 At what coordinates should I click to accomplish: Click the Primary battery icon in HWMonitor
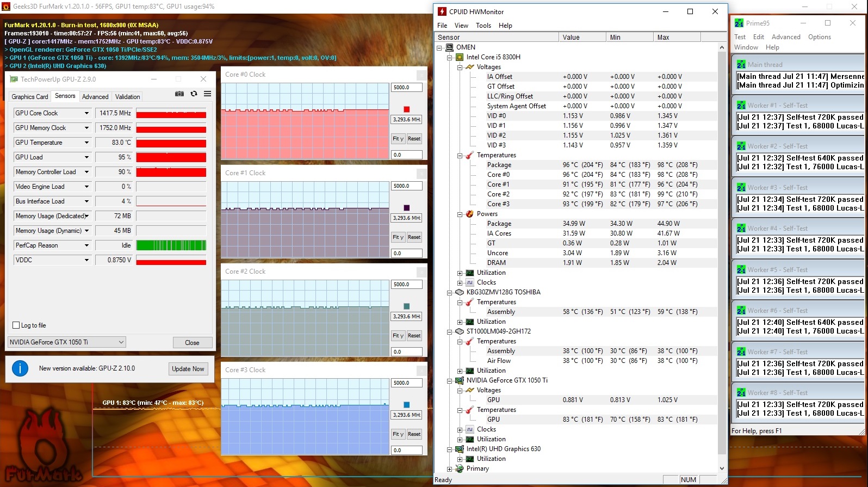click(x=460, y=468)
